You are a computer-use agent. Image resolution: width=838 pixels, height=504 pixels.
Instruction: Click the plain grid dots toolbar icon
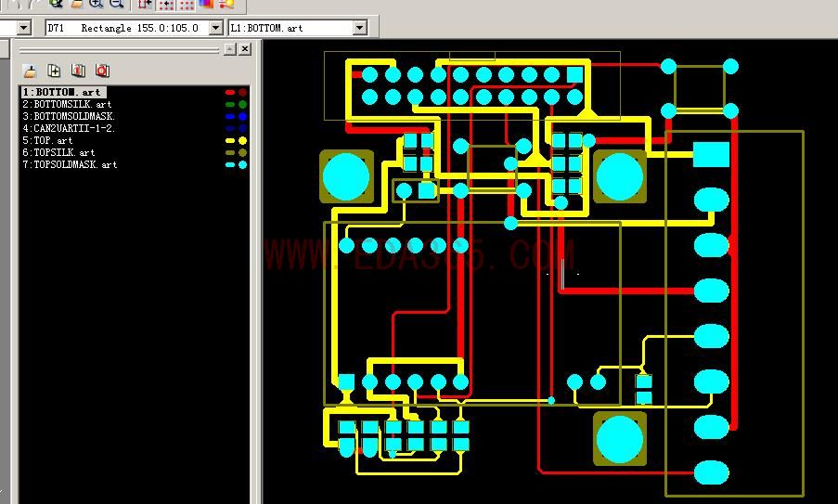pyautogui.click(x=187, y=5)
